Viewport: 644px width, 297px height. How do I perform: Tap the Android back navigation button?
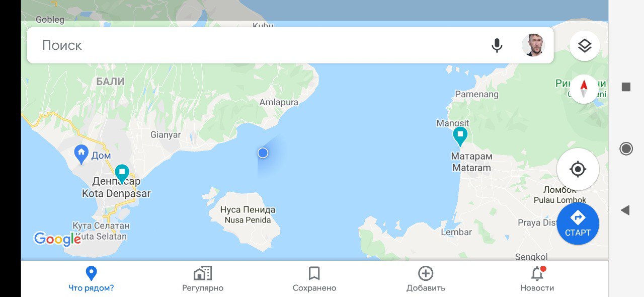(x=625, y=210)
